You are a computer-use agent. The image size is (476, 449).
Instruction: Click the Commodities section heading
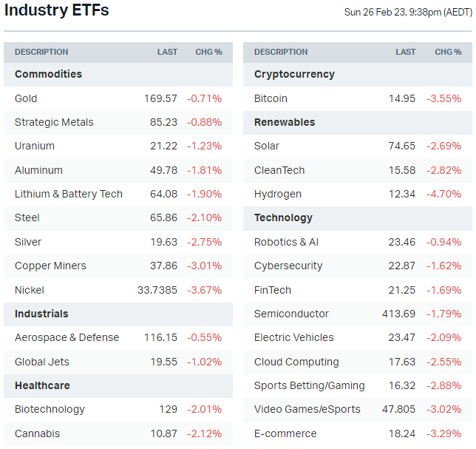(48, 74)
